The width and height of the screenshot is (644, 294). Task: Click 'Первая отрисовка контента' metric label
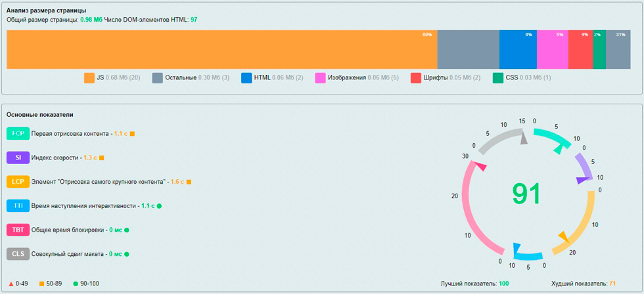click(x=70, y=134)
